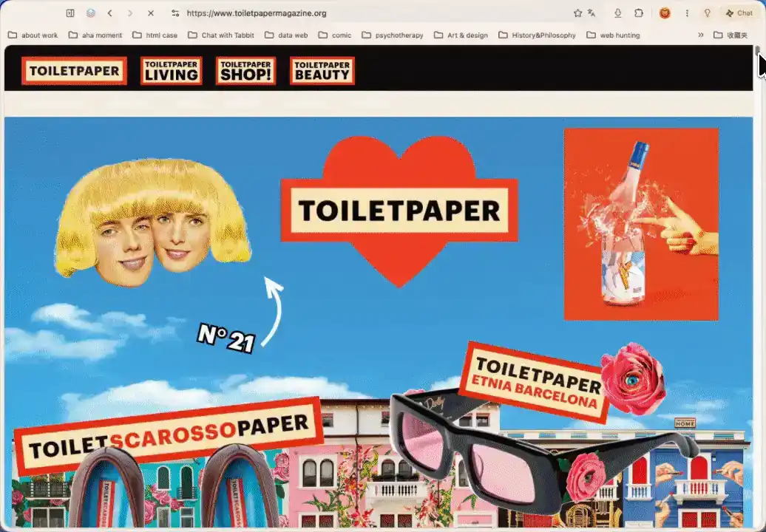Open the downloads icon

618,13
